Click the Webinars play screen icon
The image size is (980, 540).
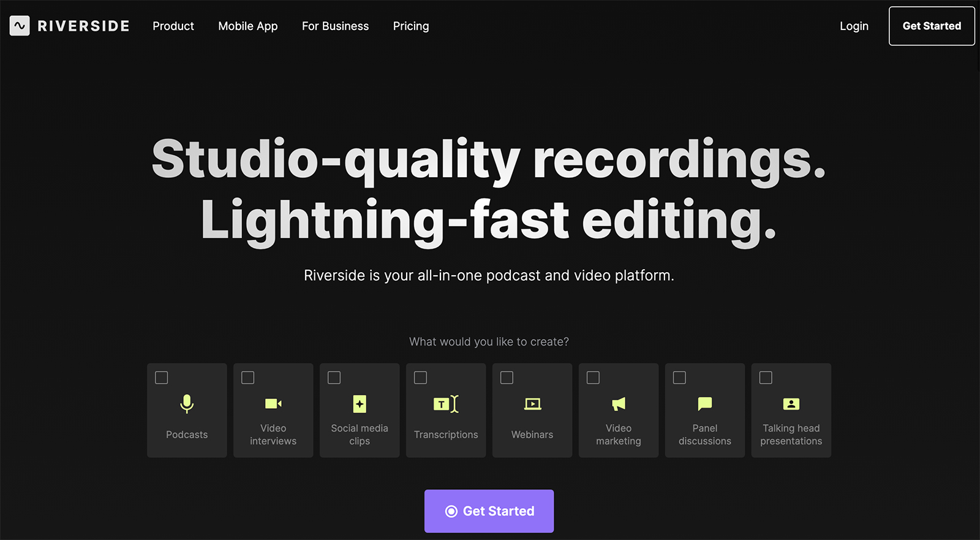532,404
